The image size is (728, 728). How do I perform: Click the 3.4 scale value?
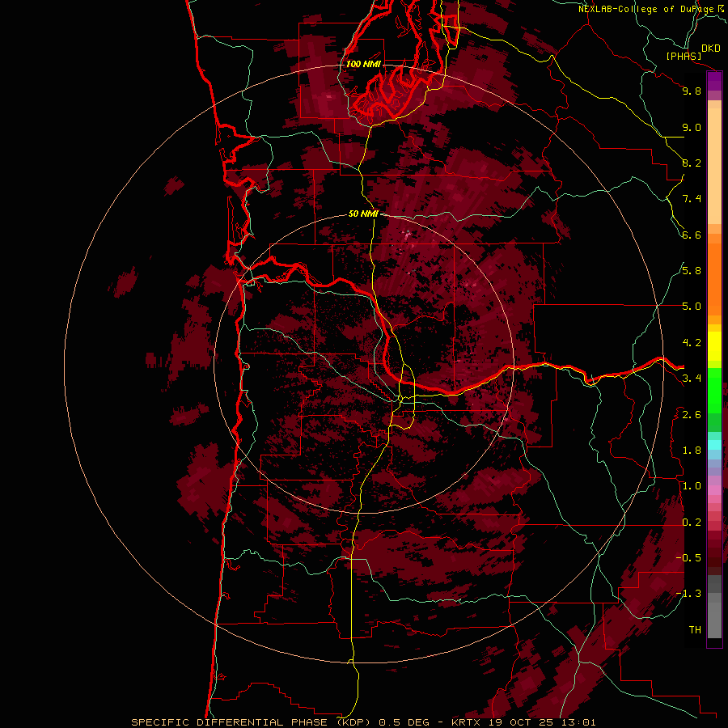(x=692, y=379)
